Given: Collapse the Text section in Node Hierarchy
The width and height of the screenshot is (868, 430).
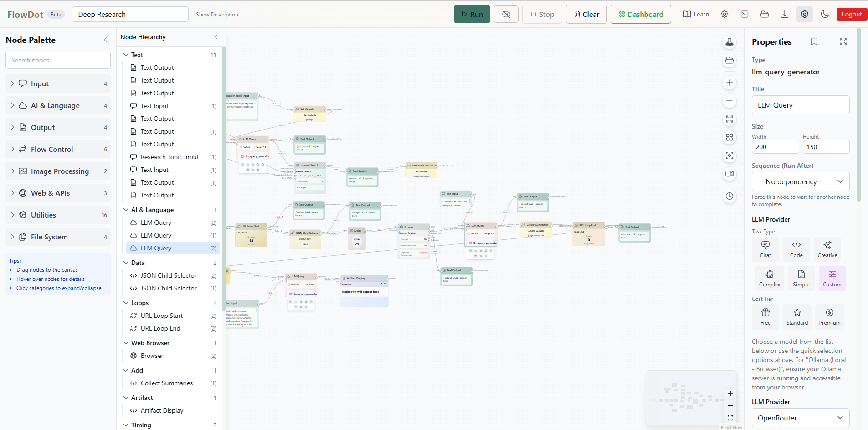Looking at the screenshot, I should coord(126,54).
